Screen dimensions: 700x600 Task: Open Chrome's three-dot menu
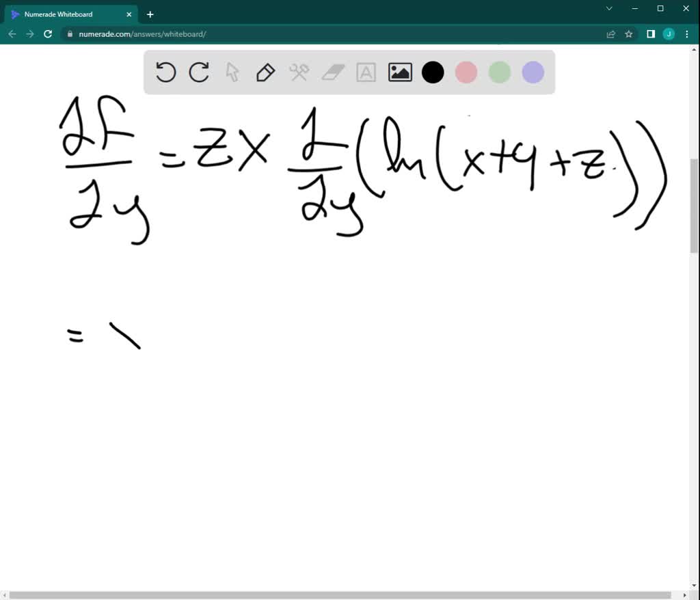pos(686,33)
